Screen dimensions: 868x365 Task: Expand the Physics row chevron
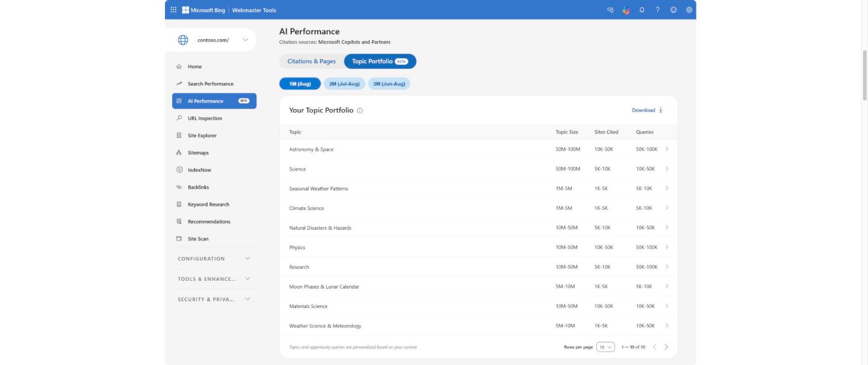click(x=667, y=247)
